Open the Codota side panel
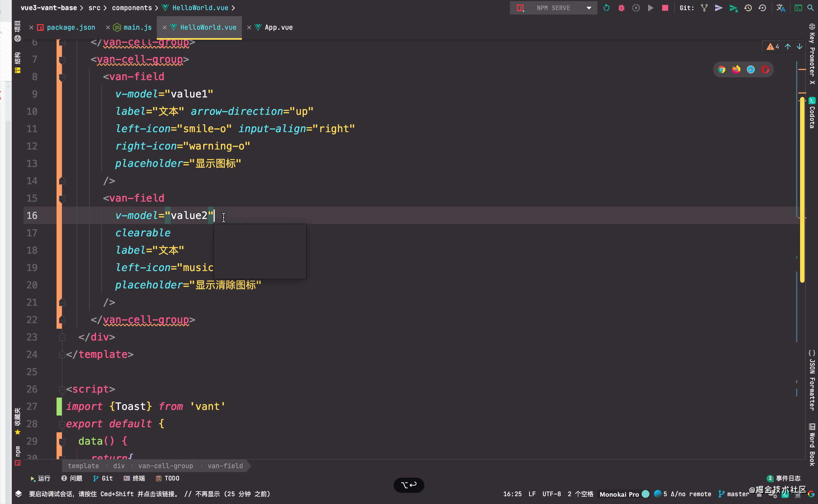This screenshot has width=818, height=504. click(812, 113)
